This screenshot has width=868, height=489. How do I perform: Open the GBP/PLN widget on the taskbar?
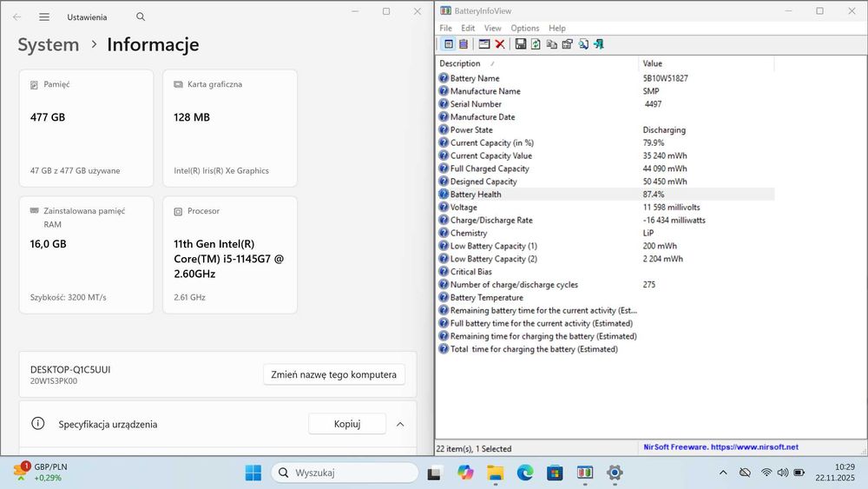coord(41,472)
